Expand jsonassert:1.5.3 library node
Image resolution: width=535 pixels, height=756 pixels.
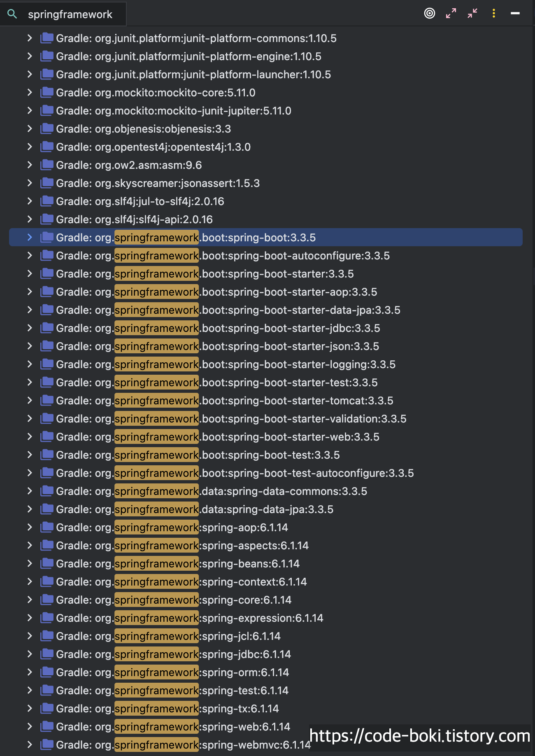click(30, 183)
